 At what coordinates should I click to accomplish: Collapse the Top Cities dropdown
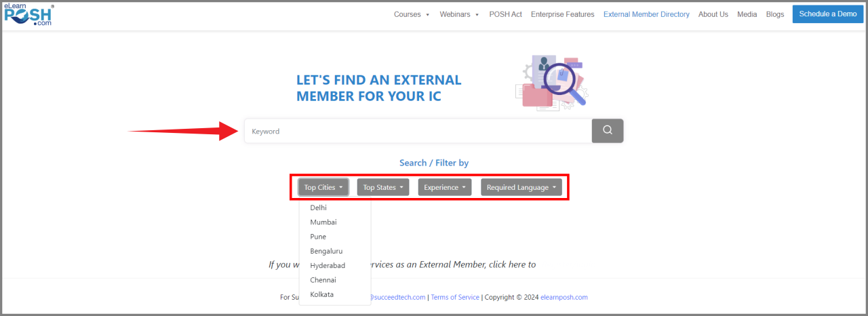[323, 188]
